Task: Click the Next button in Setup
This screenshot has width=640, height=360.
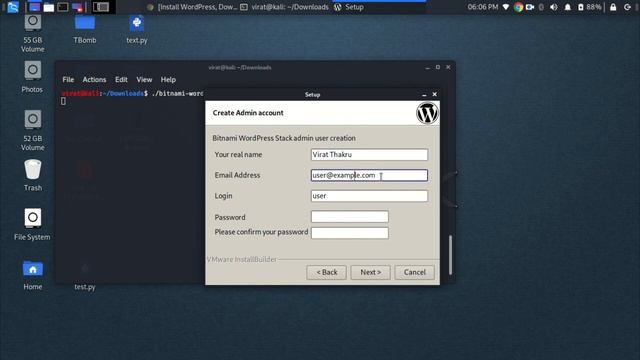Action: tap(371, 272)
